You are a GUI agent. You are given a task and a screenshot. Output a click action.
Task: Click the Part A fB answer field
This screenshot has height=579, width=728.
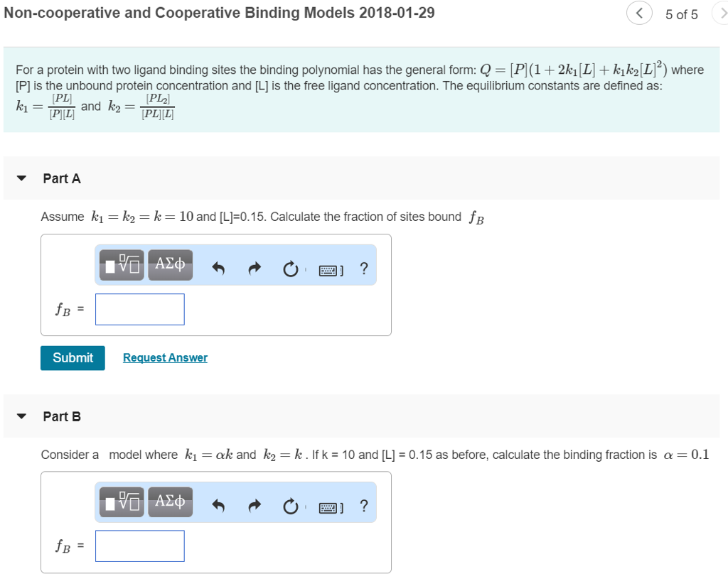(x=140, y=309)
